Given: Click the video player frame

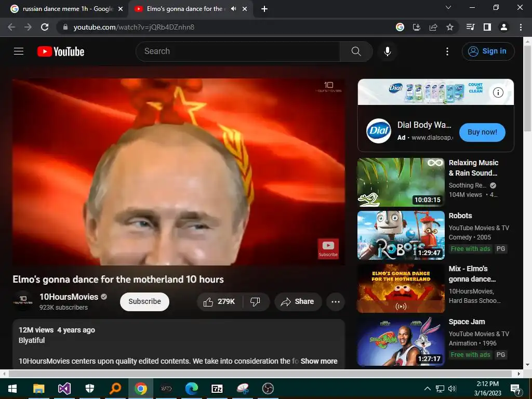Looking at the screenshot, I should click(179, 172).
